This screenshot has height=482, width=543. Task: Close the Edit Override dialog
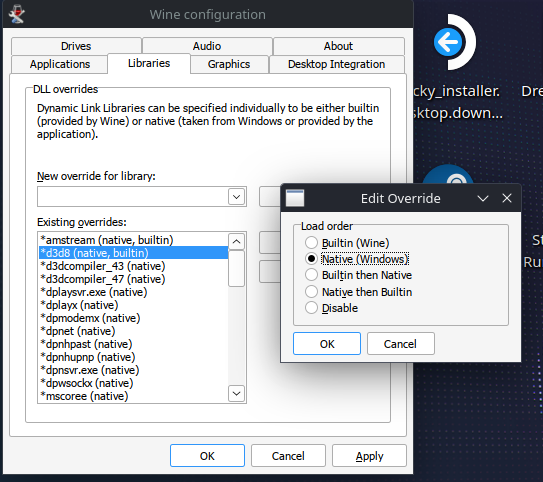(507, 198)
